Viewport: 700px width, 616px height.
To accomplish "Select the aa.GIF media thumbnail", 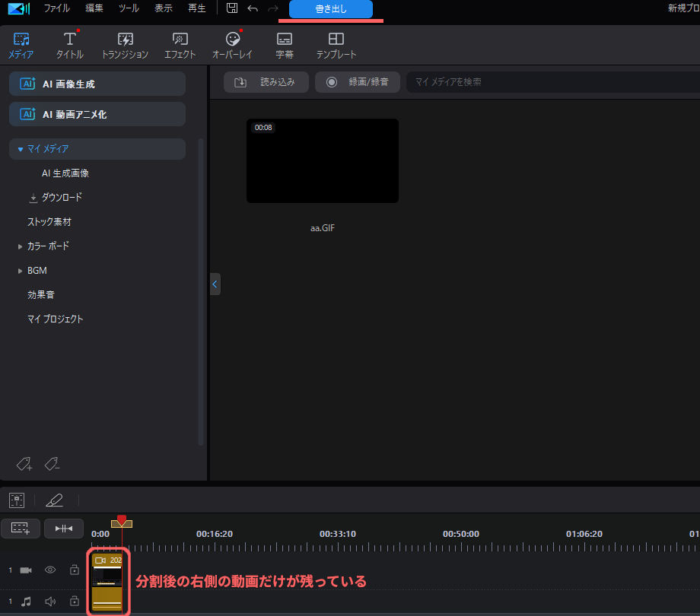I will tap(322, 160).
